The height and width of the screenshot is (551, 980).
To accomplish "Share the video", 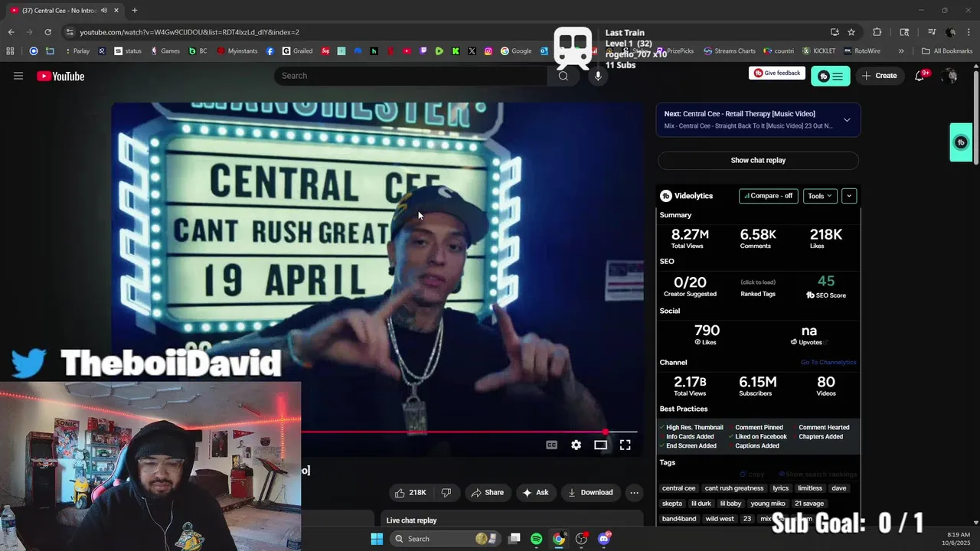I will [x=487, y=492].
